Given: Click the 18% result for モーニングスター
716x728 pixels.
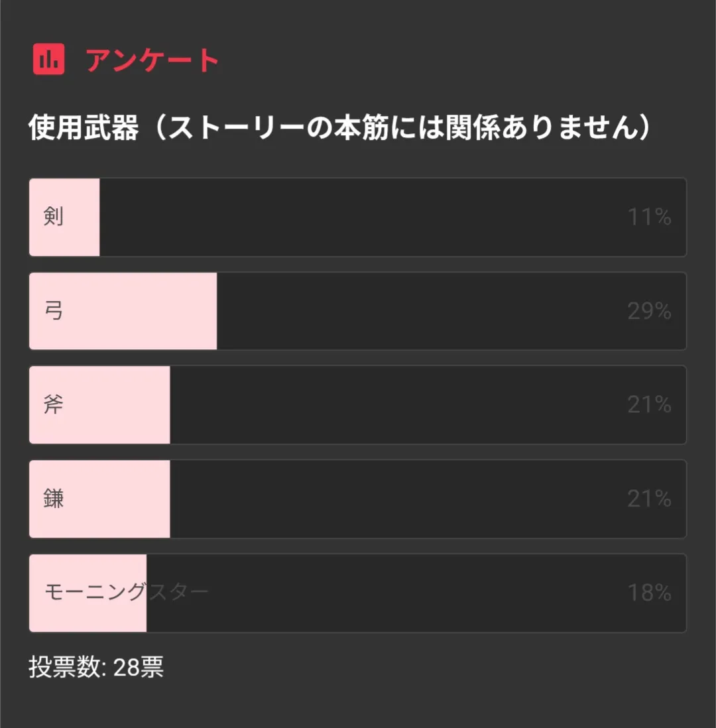Looking at the screenshot, I should click(649, 593).
